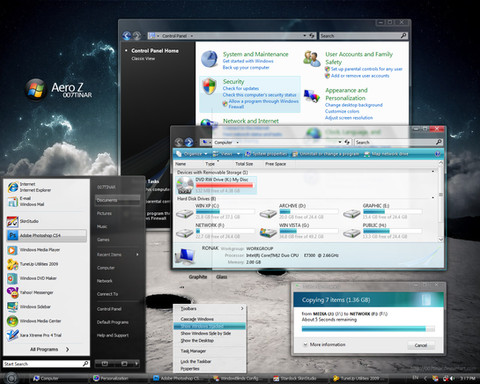Click the TuneUp Utilities 2009 icon
The image size is (480, 384).
(x=13, y=264)
